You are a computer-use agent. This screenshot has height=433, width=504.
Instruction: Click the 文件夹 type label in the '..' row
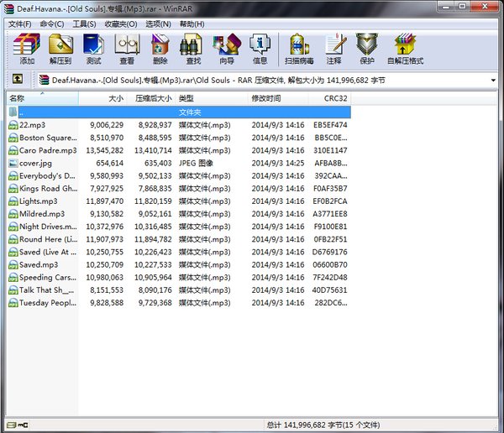190,112
